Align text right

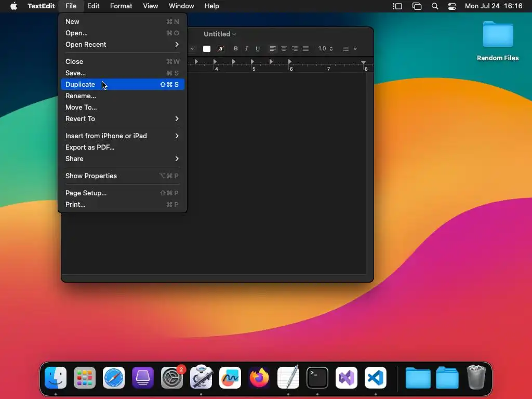click(295, 48)
